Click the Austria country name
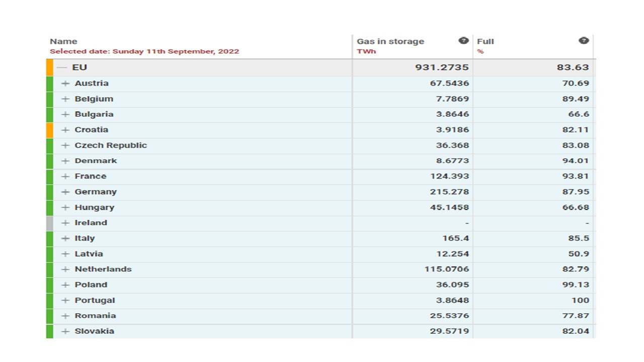The height and width of the screenshot is (362, 644). (x=92, y=83)
